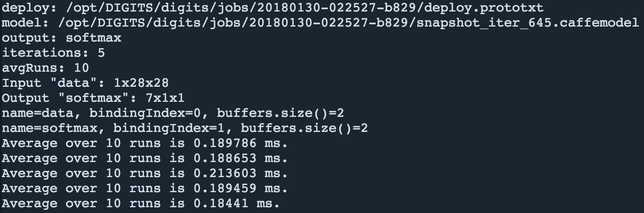The width and height of the screenshot is (644, 213).
Task: Click the word 'model:' on second line
Action: coord(26,23)
